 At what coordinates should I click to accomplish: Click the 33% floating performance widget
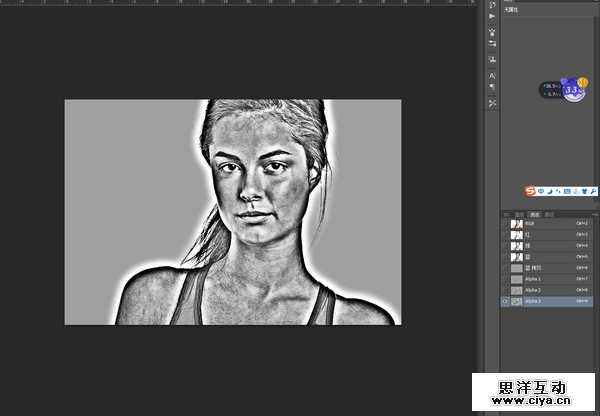[572, 89]
